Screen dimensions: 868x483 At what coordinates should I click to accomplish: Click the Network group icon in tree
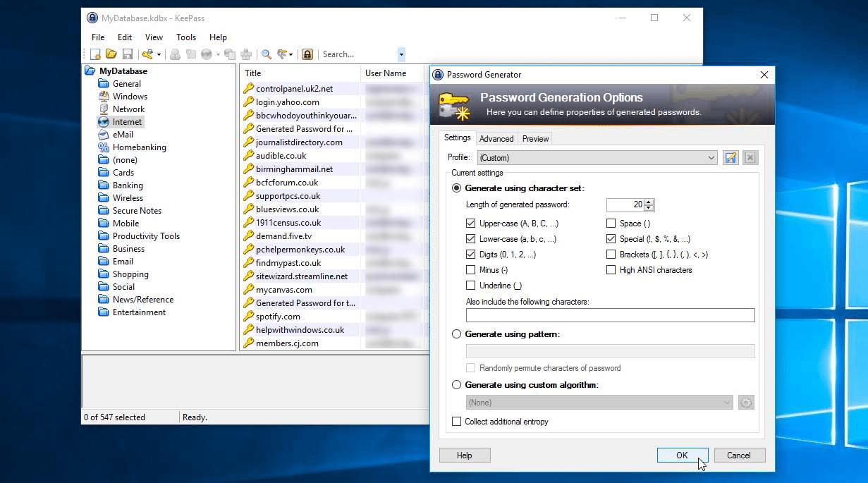click(x=104, y=109)
